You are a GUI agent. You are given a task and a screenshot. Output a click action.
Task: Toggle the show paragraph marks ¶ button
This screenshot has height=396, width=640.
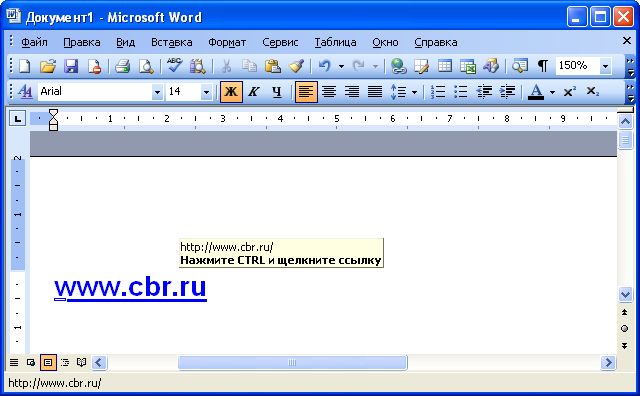pos(542,66)
